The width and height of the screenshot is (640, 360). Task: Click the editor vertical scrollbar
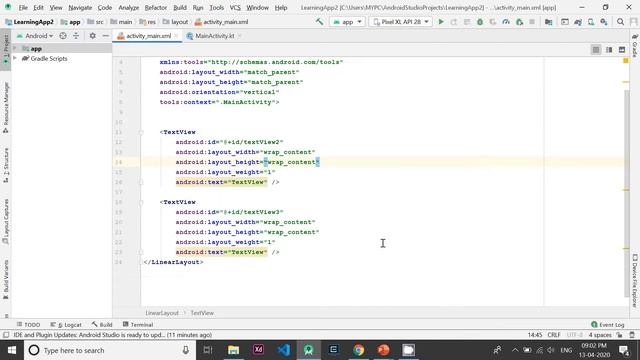[x=627, y=193]
